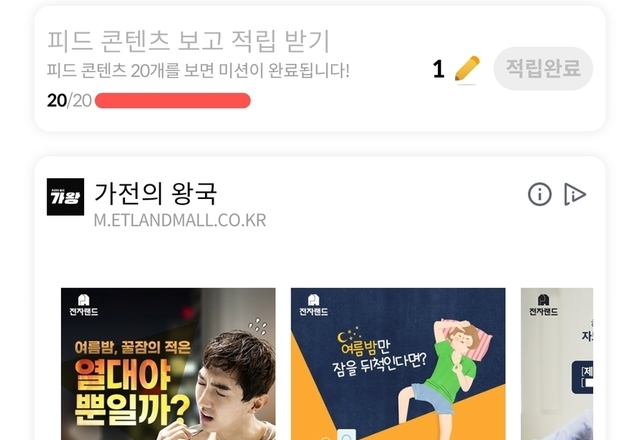Open the 가왕 black logo icon
Viewport: 640px width, 440px height.
[x=65, y=197]
